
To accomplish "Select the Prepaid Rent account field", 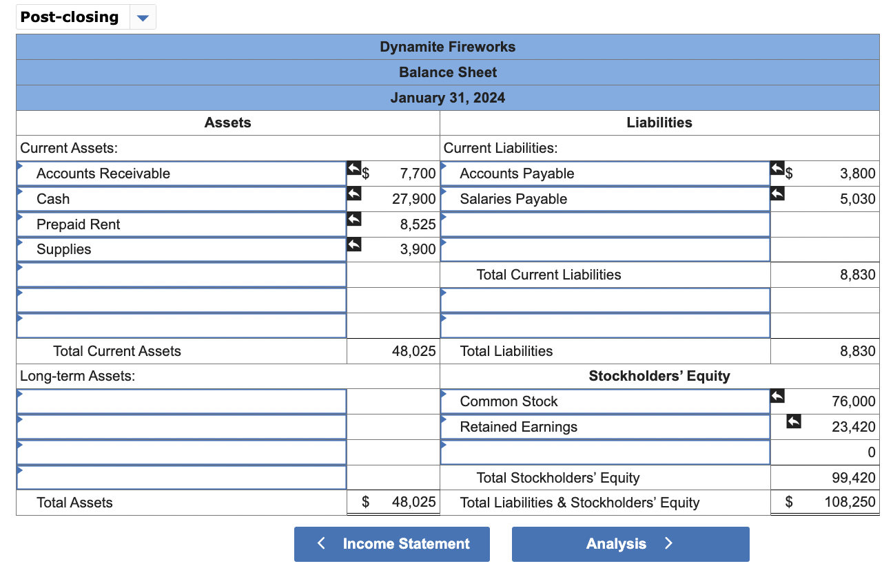I will pyautogui.click(x=182, y=224).
